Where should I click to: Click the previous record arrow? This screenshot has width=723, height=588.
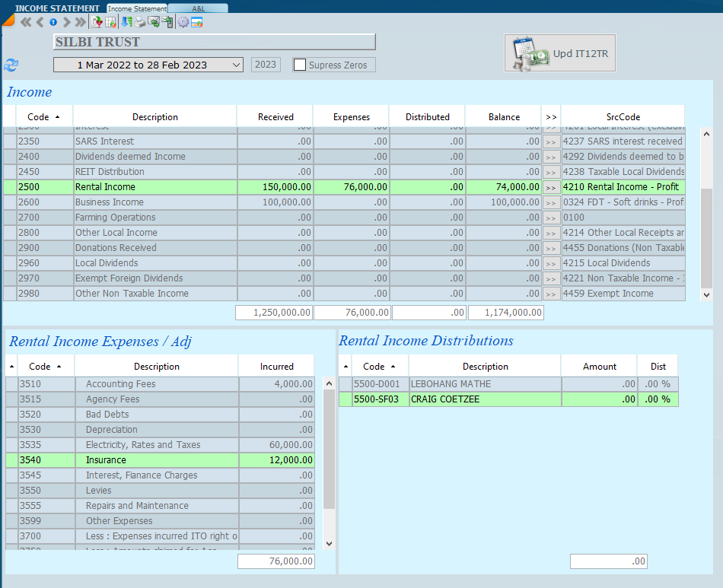[x=40, y=22]
